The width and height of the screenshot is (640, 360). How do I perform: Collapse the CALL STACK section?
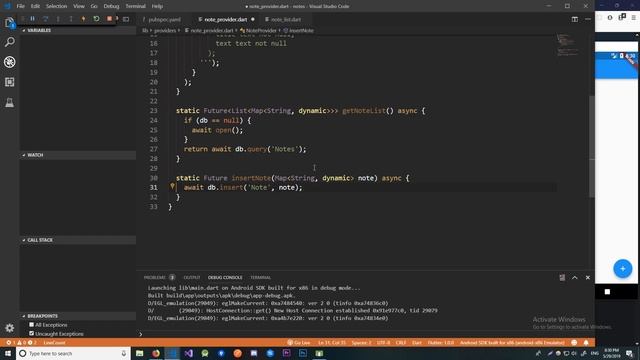click(x=78, y=240)
